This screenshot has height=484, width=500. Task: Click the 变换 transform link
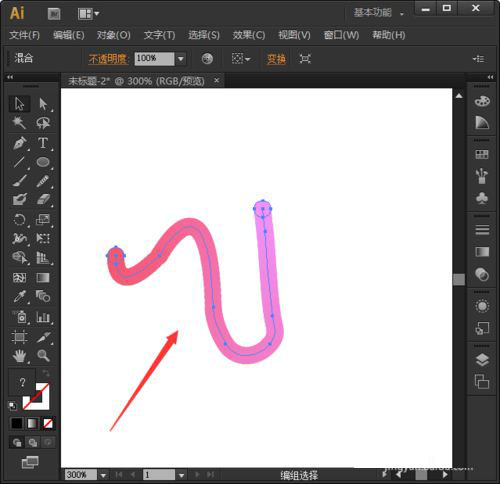(276, 59)
